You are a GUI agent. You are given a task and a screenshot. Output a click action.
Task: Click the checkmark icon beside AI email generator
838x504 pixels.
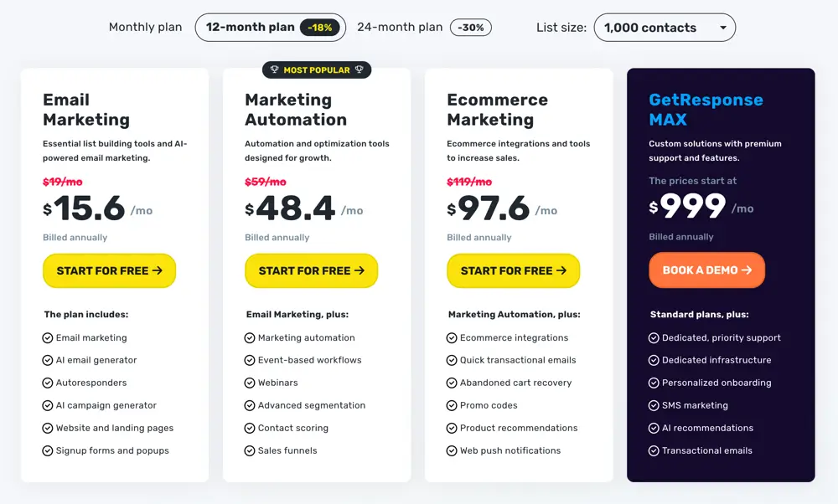coord(47,361)
